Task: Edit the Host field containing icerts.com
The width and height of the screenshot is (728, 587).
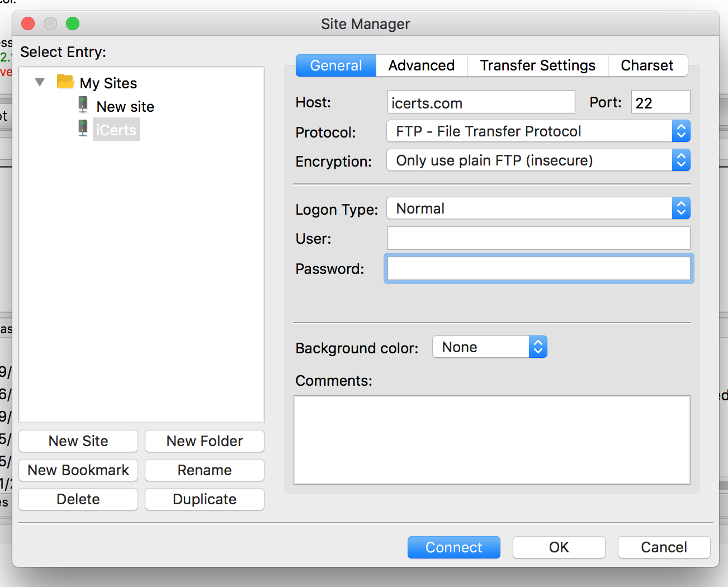Action: (x=481, y=102)
